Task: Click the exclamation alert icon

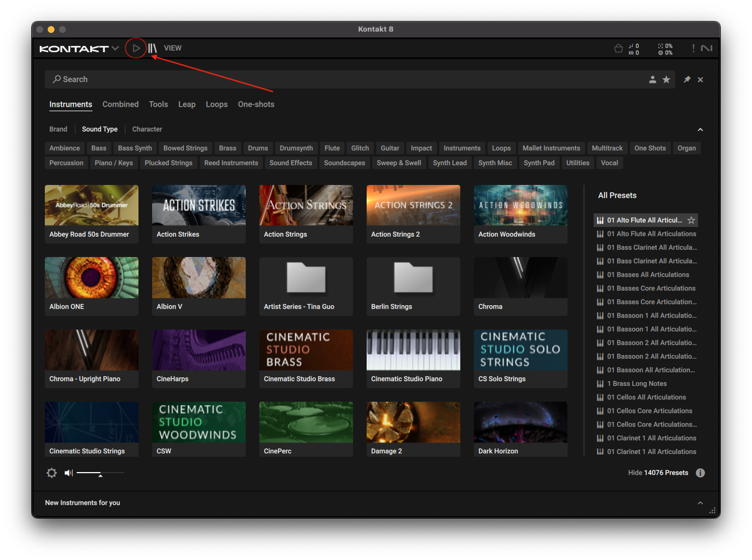Action: (x=693, y=48)
